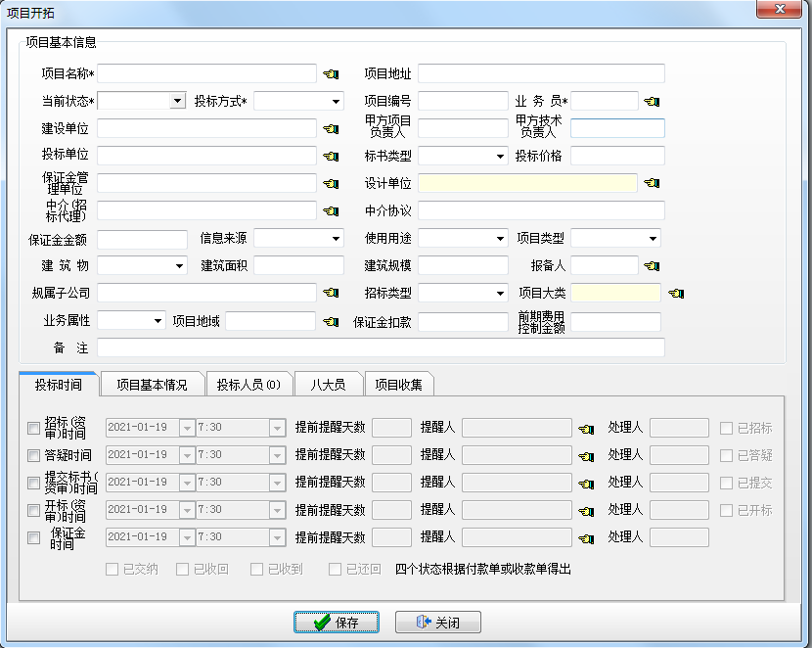Screen dimensions: 812x648
Task: Click into the 备注 text field
Action: pyautogui.click(x=381, y=347)
